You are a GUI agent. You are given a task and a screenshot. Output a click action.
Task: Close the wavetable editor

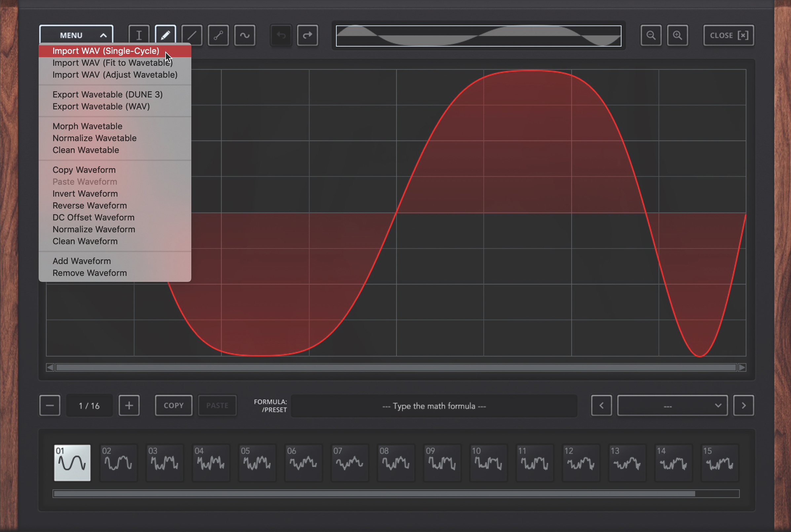tap(729, 35)
